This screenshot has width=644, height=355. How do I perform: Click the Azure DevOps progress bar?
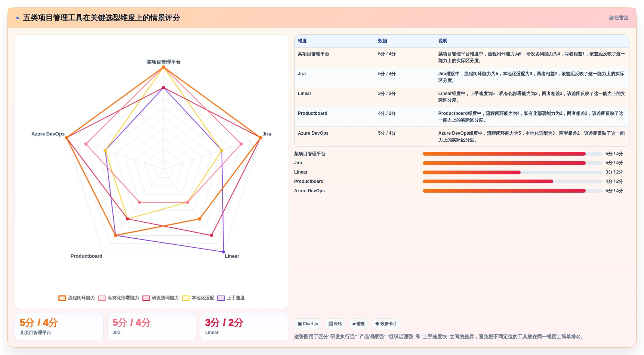[512, 191]
